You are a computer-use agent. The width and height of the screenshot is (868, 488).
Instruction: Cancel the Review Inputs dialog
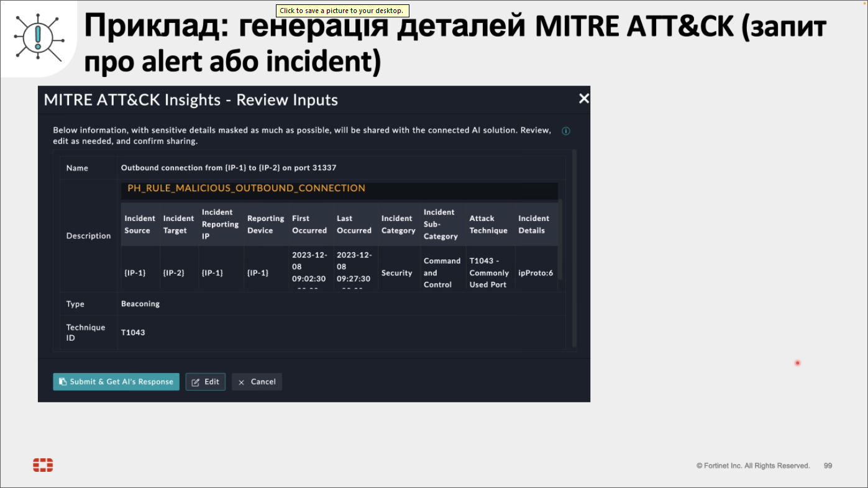click(257, 382)
